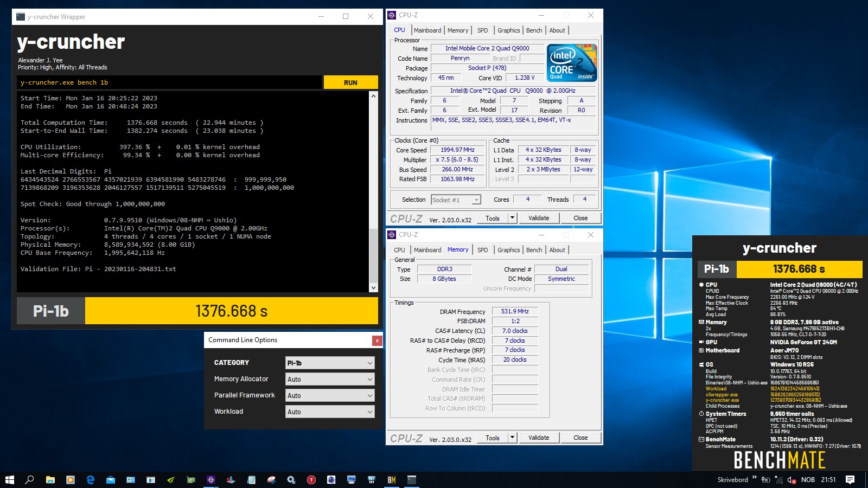The image size is (868, 488).
Task: Switch to y-cruncher console taskbar icon
Action: (x=412, y=480)
